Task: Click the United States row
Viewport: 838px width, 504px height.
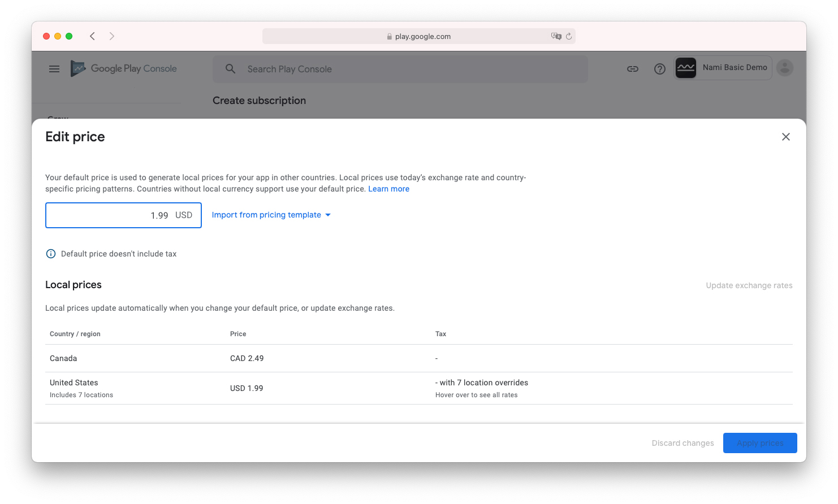Action: point(419,388)
